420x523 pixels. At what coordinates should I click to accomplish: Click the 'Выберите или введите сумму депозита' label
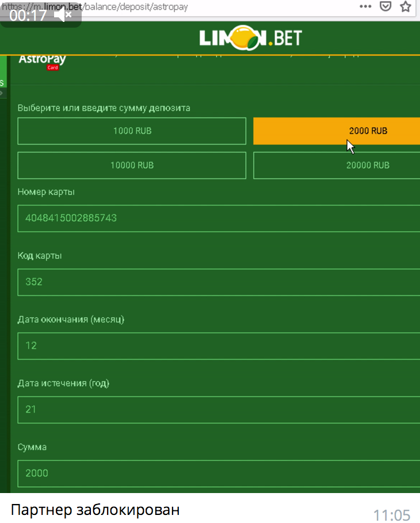104,108
